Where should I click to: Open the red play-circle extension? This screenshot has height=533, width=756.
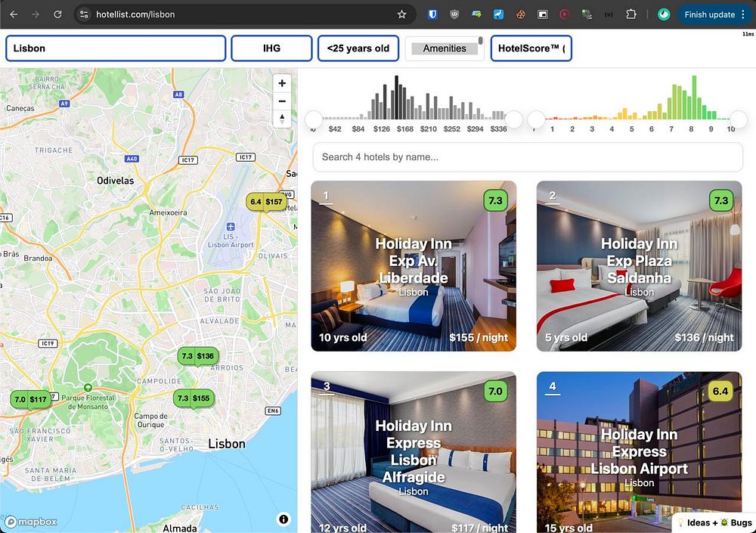564,14
